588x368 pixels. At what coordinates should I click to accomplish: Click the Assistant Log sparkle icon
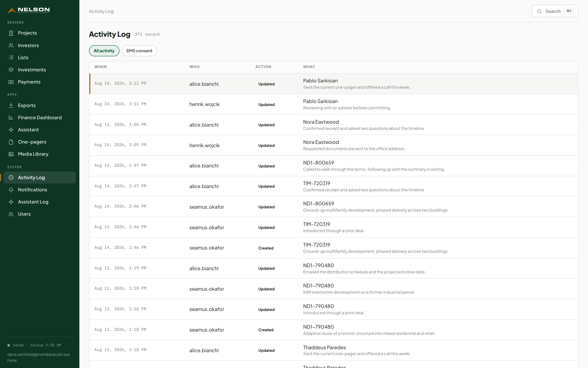click(x=11, y=202)
